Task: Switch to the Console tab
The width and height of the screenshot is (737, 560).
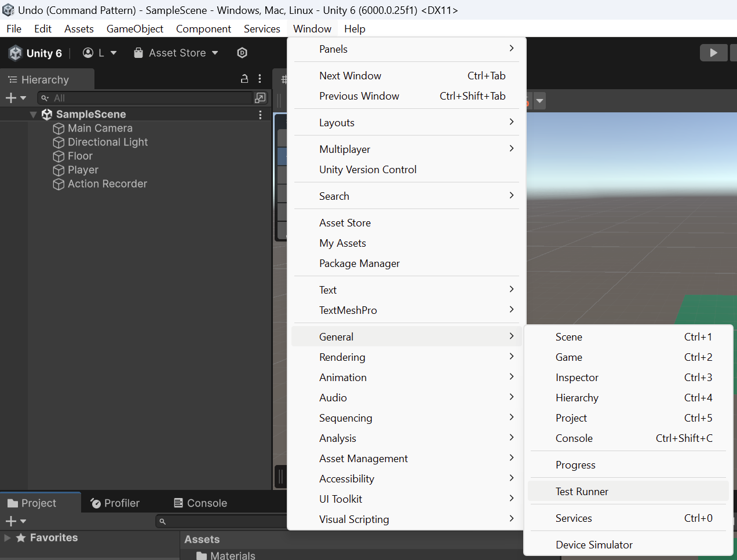Action: 200,503
